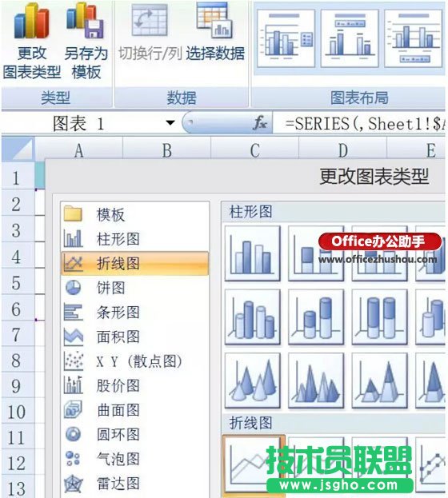Select row 5 header
Image resolution: width=448 pixels, height=498 pixels.
click(18, 281)
